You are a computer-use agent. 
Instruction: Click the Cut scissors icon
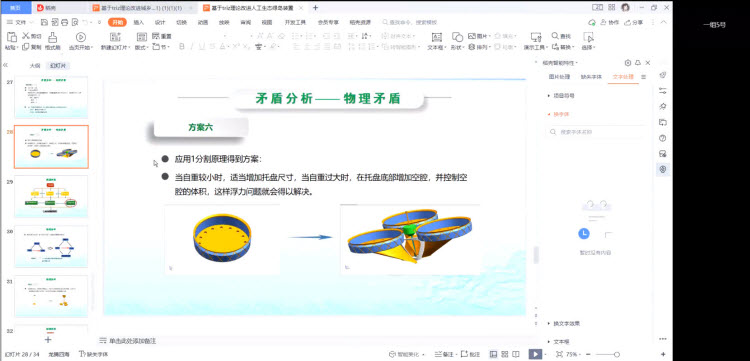click(26, 36)
